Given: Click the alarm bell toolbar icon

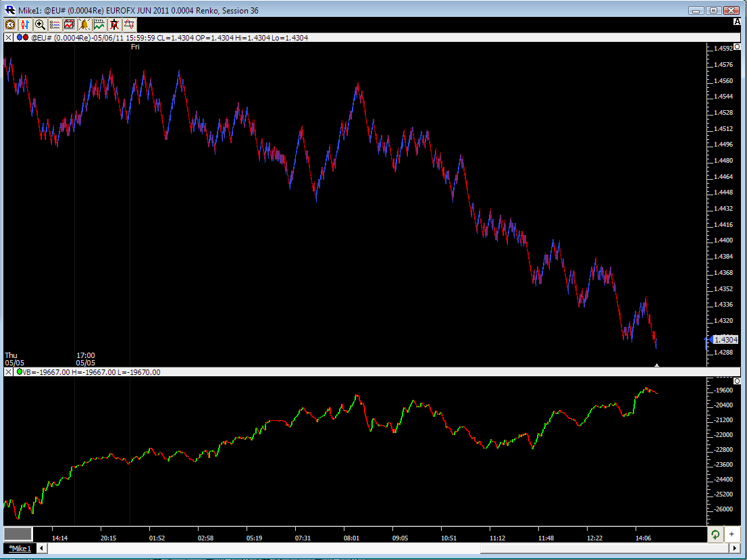Looking at the screenshot, I should 84,25.
